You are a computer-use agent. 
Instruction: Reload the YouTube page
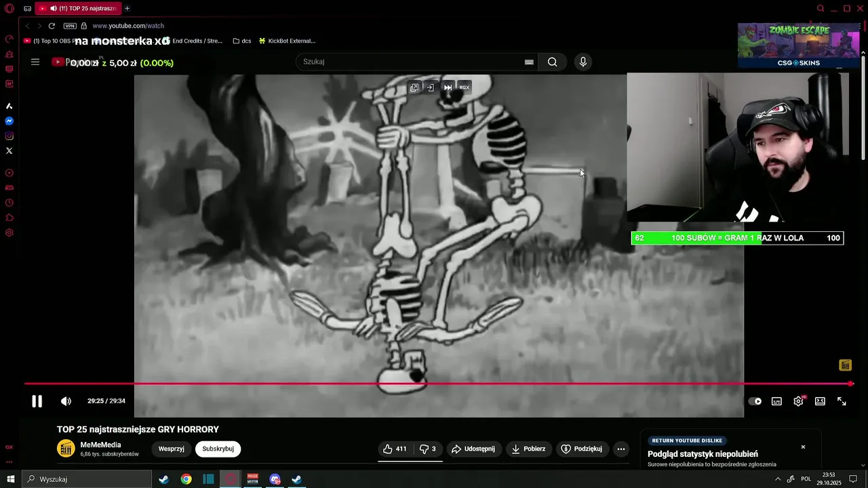52,26
